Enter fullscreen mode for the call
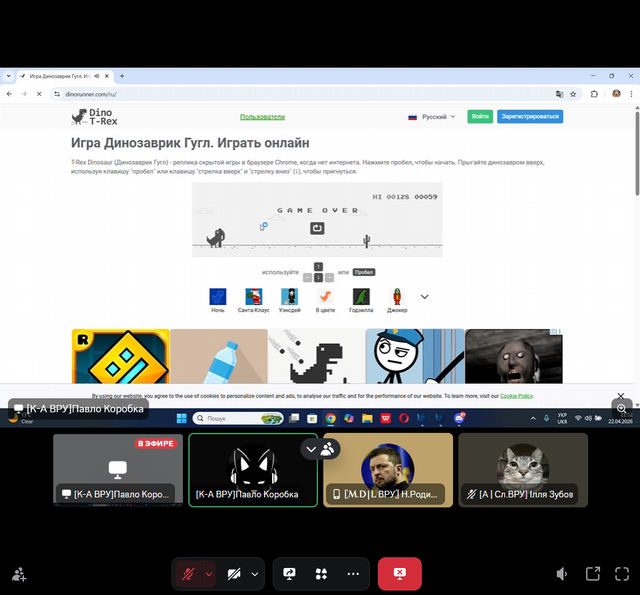Viewport: 640px width, 595px height. click(622, 574)
